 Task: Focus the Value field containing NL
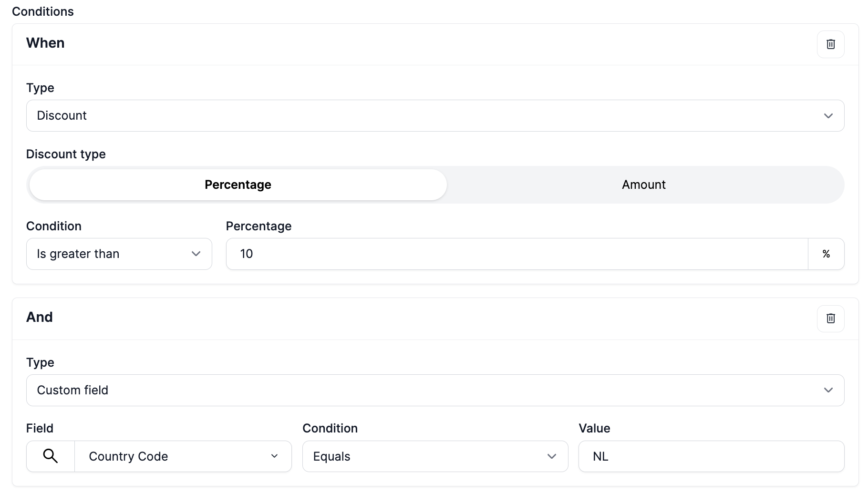coord(711,456)
